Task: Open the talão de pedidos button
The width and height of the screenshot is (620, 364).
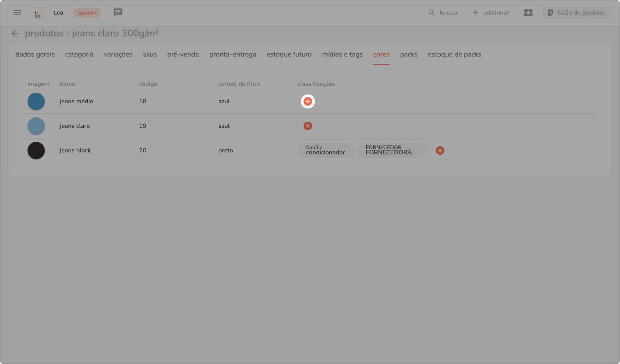Action: (x=577, y=13)
